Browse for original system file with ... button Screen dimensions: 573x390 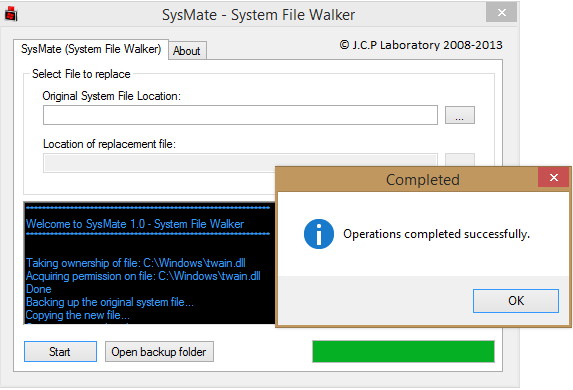[x=459, y=115]
